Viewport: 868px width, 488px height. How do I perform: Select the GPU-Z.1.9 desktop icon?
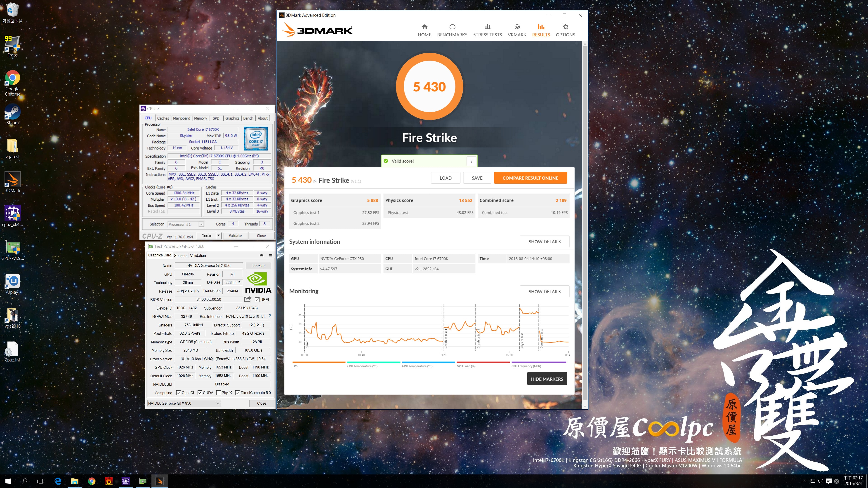tap(12, 250)
